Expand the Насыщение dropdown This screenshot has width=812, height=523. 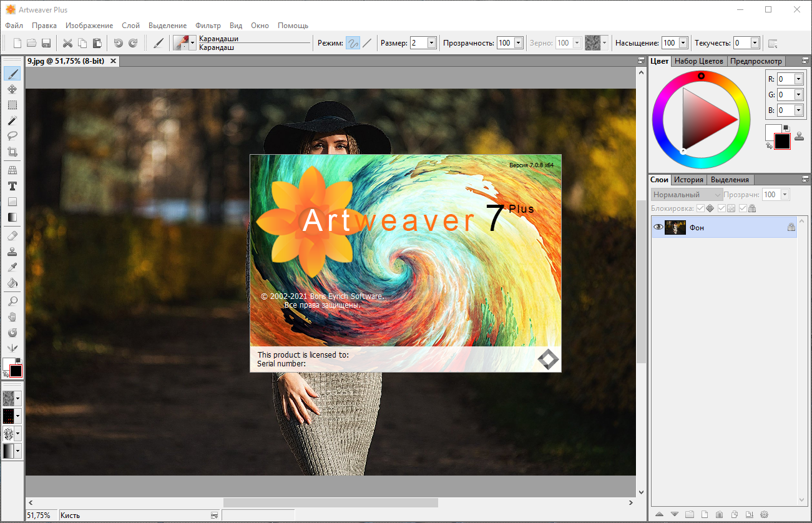pyautogui.click(x=683, y=43)
